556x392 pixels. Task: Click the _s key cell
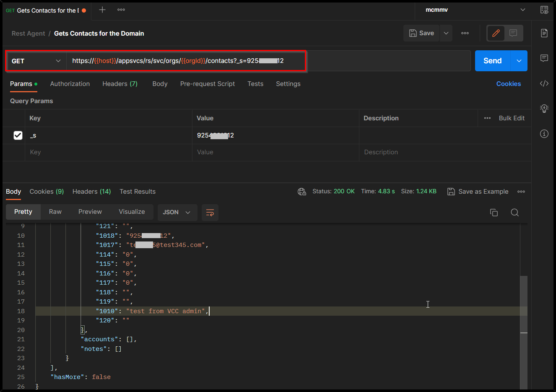tap(109, 135)
